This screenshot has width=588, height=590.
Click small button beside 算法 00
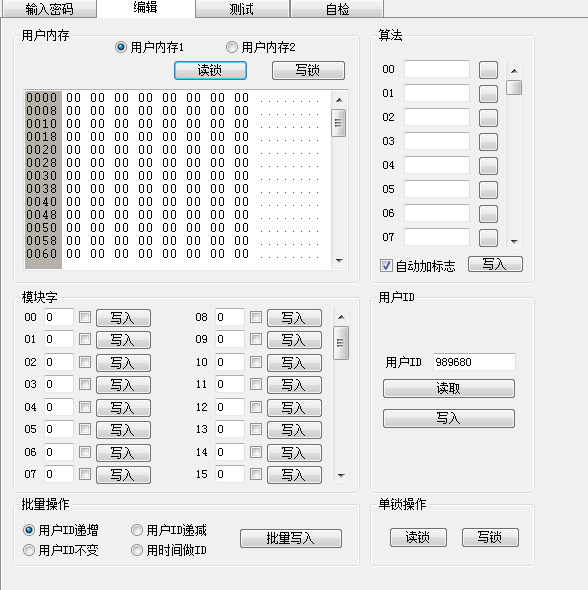point(488,70)
